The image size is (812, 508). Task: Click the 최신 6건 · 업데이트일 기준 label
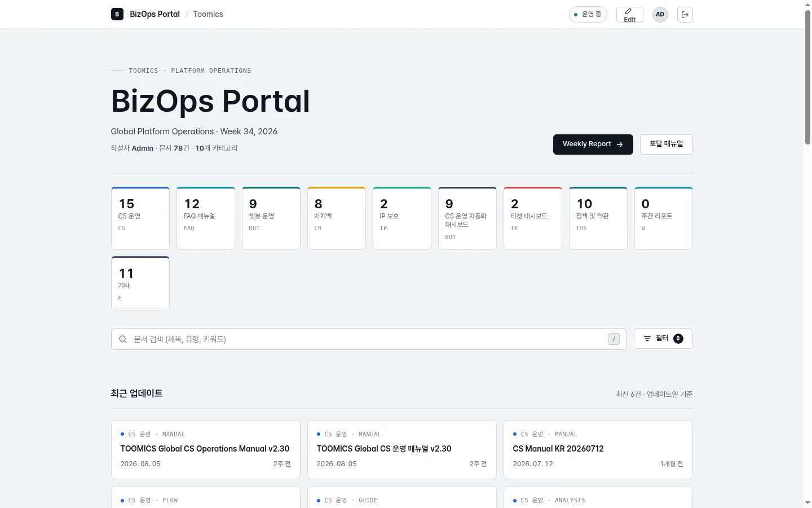(654, 394)
